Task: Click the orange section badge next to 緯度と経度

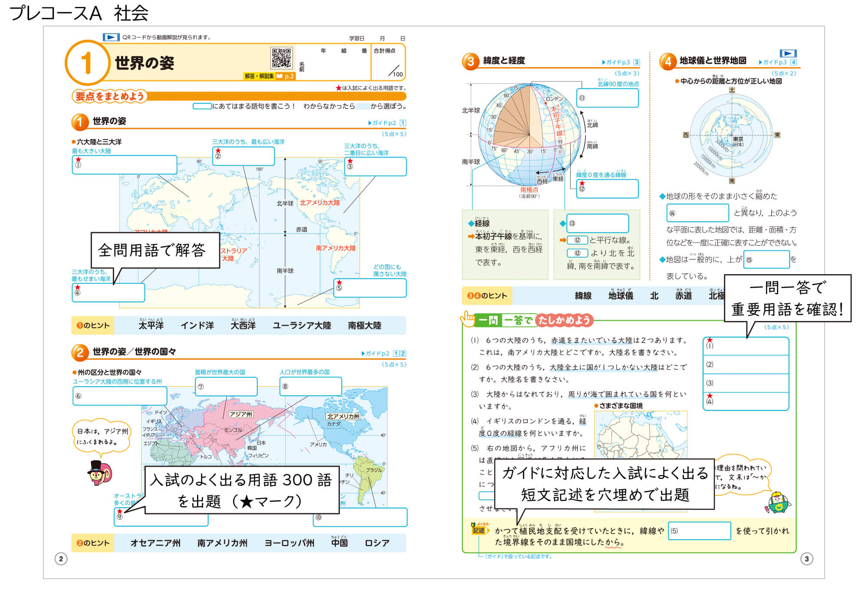Action: click(470, 62)
